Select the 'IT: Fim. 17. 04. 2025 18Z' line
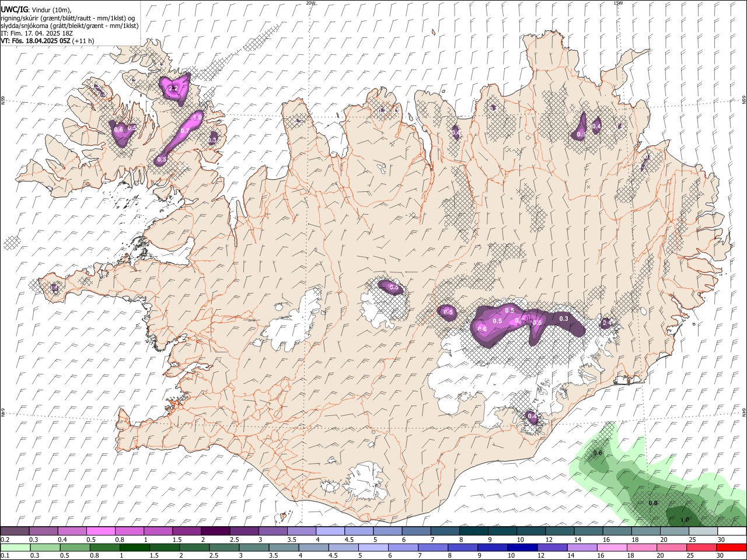The image size is (747, 560). 37,33
